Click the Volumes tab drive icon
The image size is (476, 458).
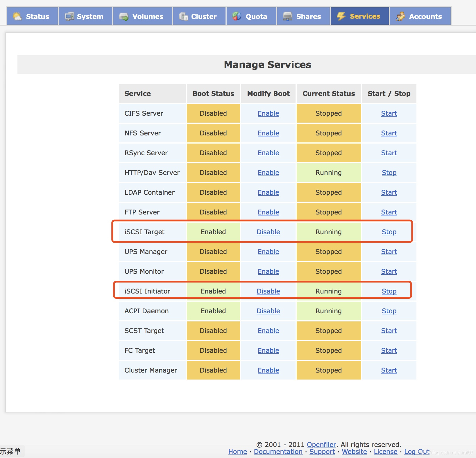(x=124, y=16)
